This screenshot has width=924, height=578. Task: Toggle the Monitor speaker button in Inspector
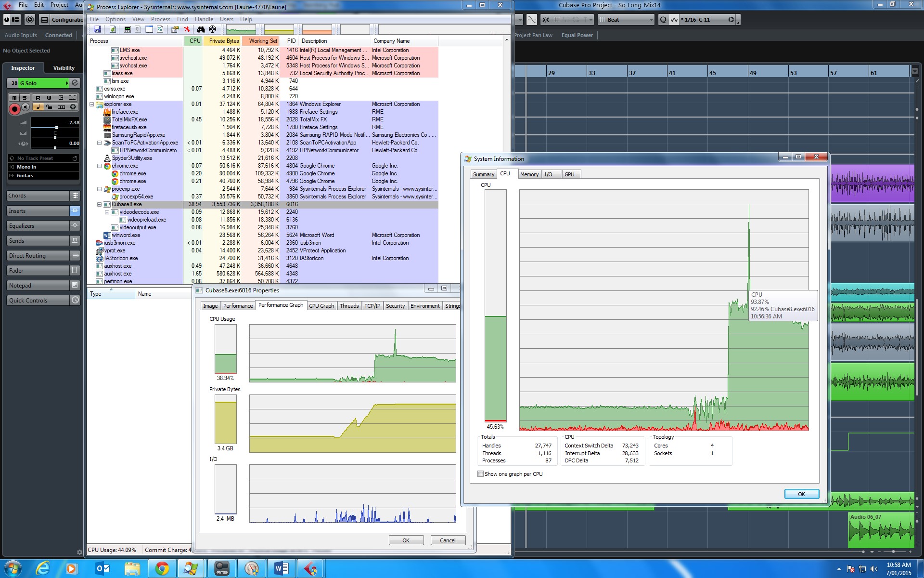coord(26,107)
